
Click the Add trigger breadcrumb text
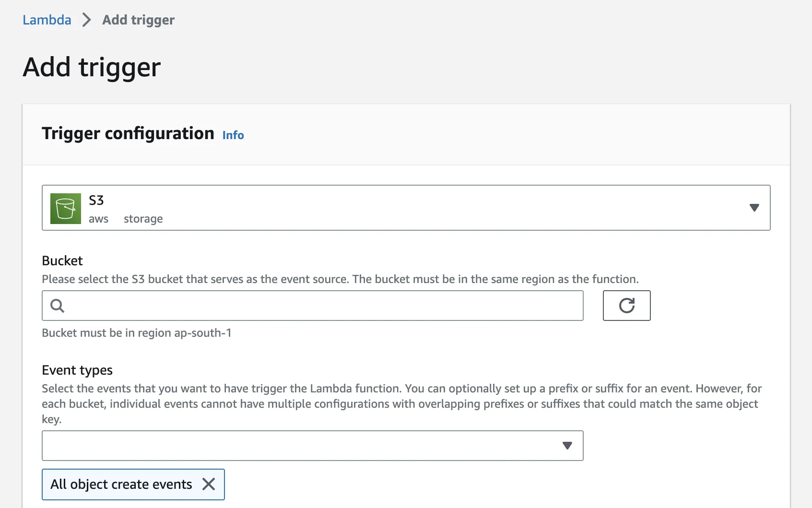138,20
